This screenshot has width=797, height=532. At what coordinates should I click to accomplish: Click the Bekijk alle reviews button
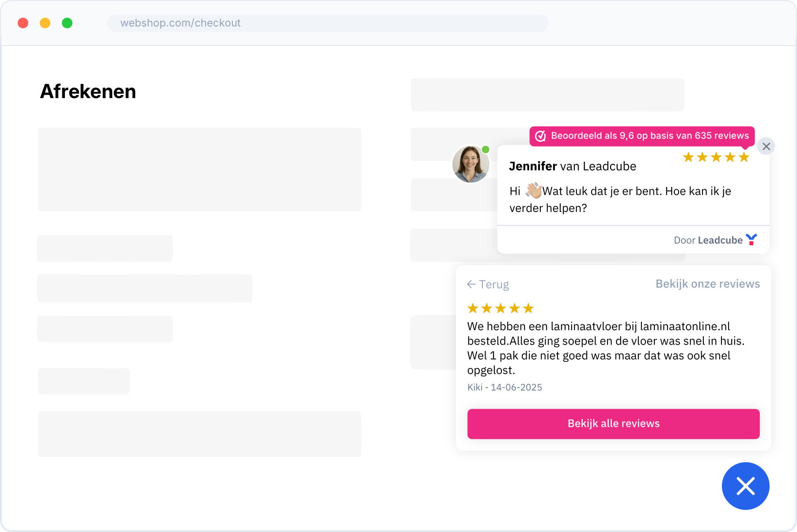tap(613, 424)
